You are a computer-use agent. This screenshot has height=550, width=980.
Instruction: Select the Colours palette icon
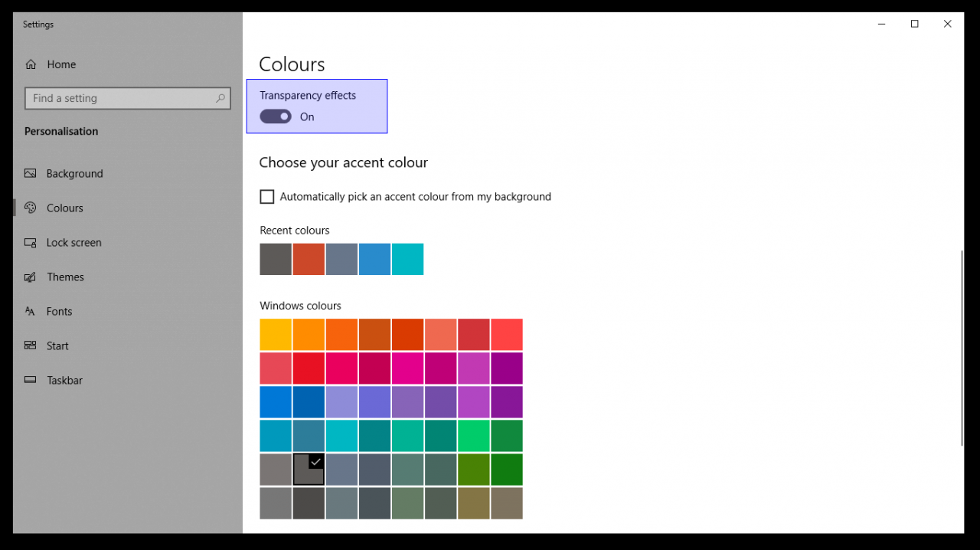[31, 208]
